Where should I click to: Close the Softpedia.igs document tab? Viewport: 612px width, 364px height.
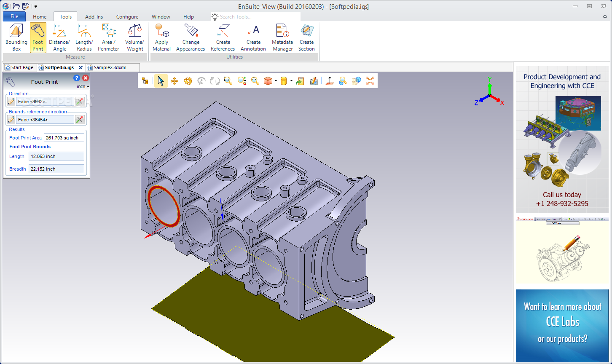(x=81, y=67)
